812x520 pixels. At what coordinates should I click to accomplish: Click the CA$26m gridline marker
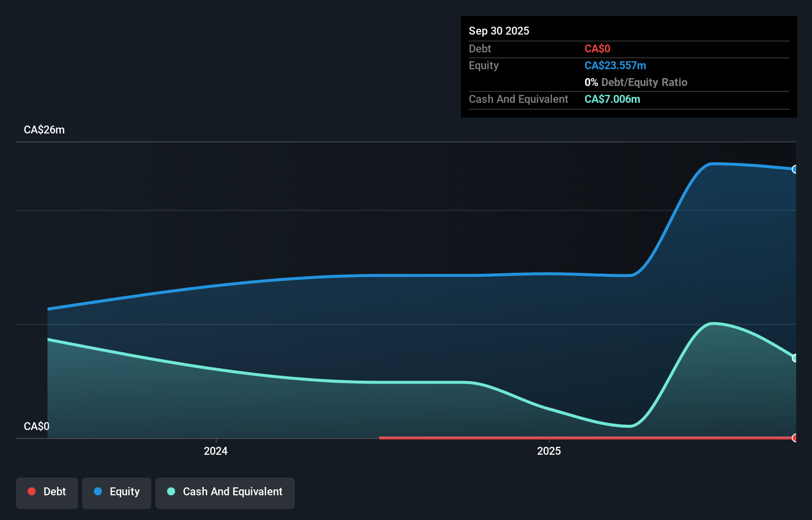click(x=44, y=130)
